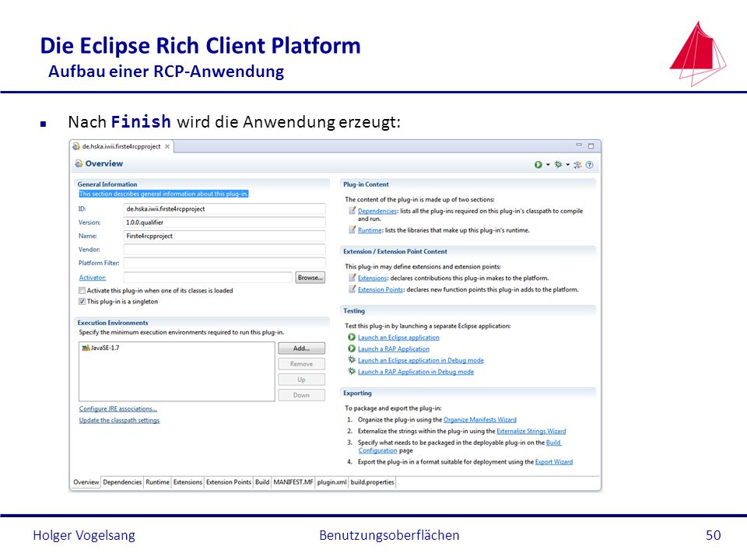The image size is (747, 560).
Task: Open the Externalize Strings Wizard link
Action: coord(531,431)
